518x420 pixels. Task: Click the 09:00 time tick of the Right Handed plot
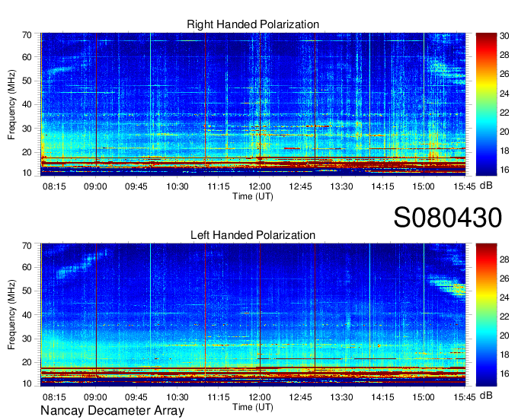click(95, 186)
